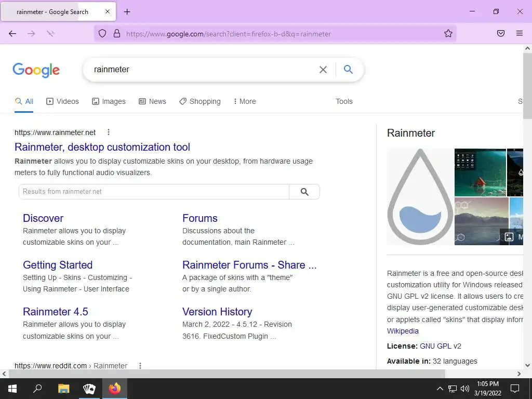Save the page to Pocket
This screenshot has width=532, height=399.
(x=501, y=33)
